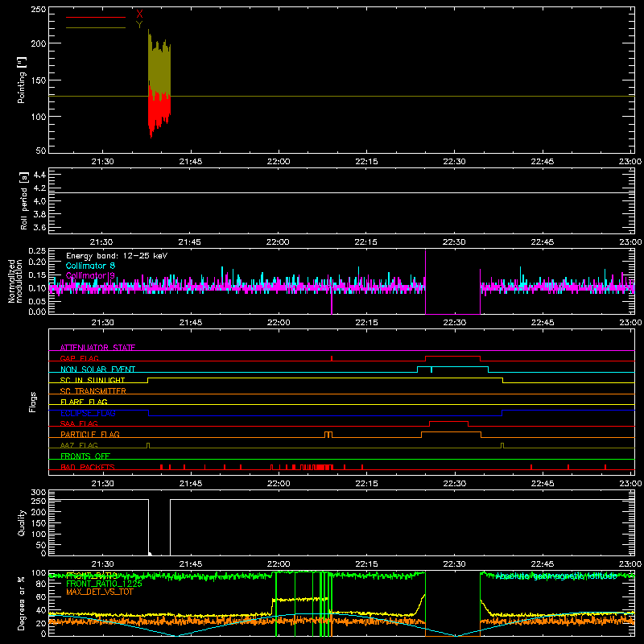The height and width of the screenshot is (644, 644).
Task: Click the 22:00 time label under Quality plot
Action: (x=279, y=564)
